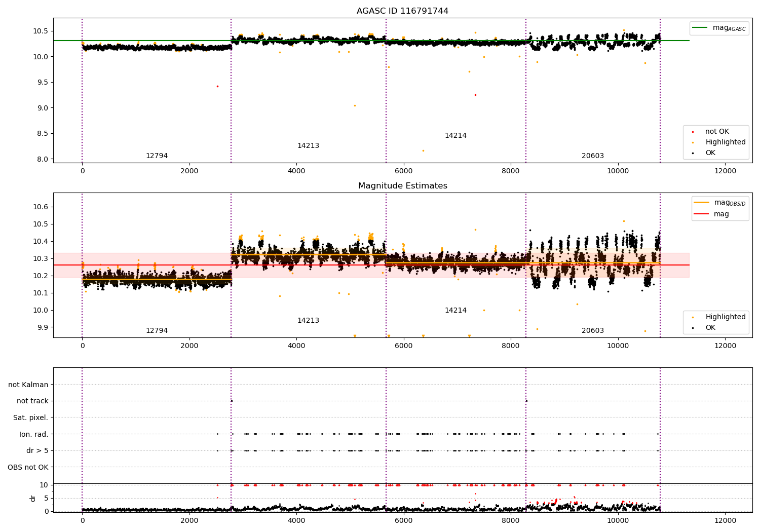Click the 'AGASC ID 116791744' plot title

pyautogui.click(x=402, y=11)
